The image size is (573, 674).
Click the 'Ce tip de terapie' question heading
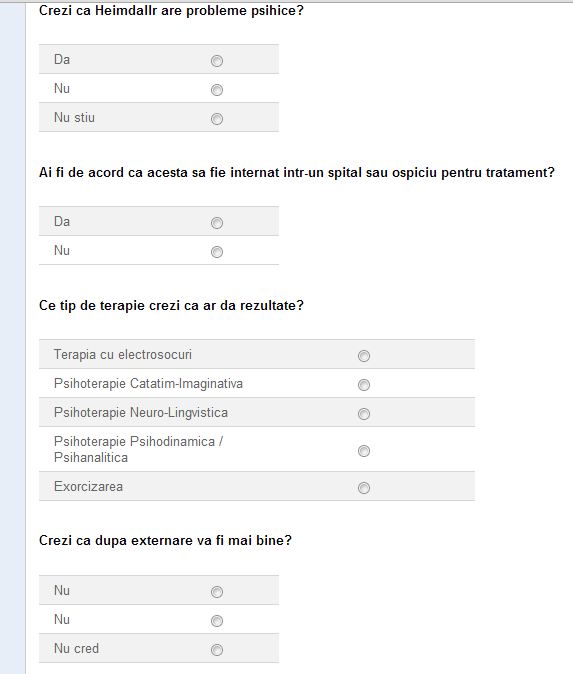[x=171, y=306]
